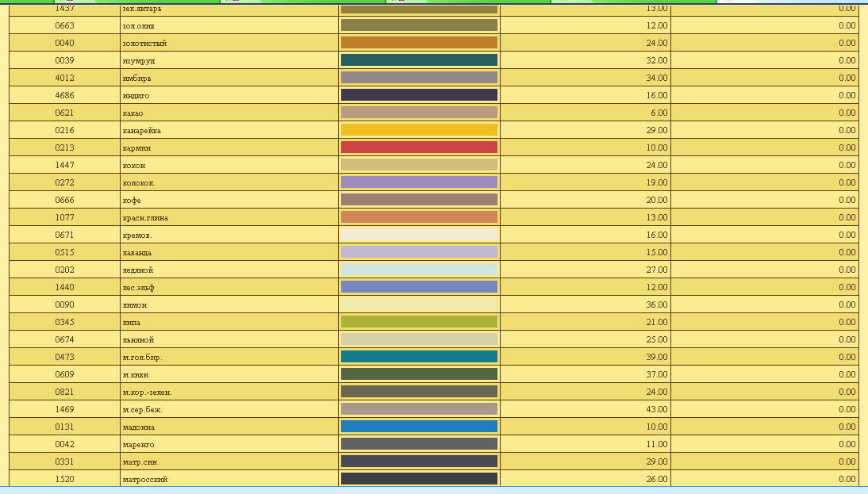Click the золотистый color swatch
868x494 pixels.
419,43
